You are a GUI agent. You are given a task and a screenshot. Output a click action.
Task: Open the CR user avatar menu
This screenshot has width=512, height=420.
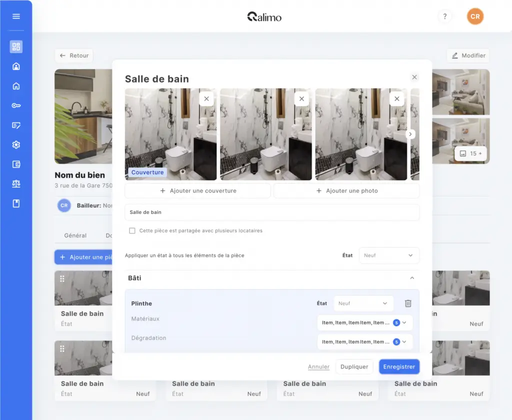pyautogui.click(x=475, y=16)
